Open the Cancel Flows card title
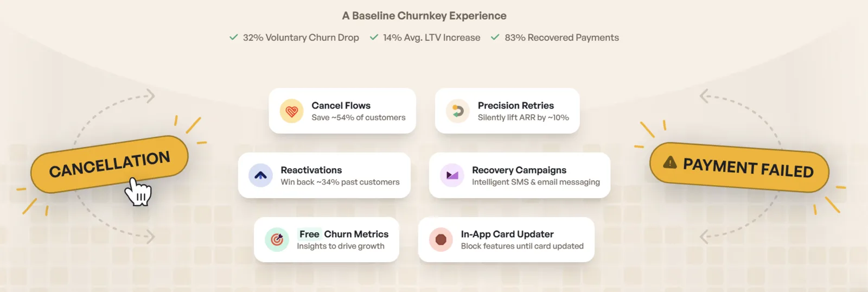 click(341, 105)
